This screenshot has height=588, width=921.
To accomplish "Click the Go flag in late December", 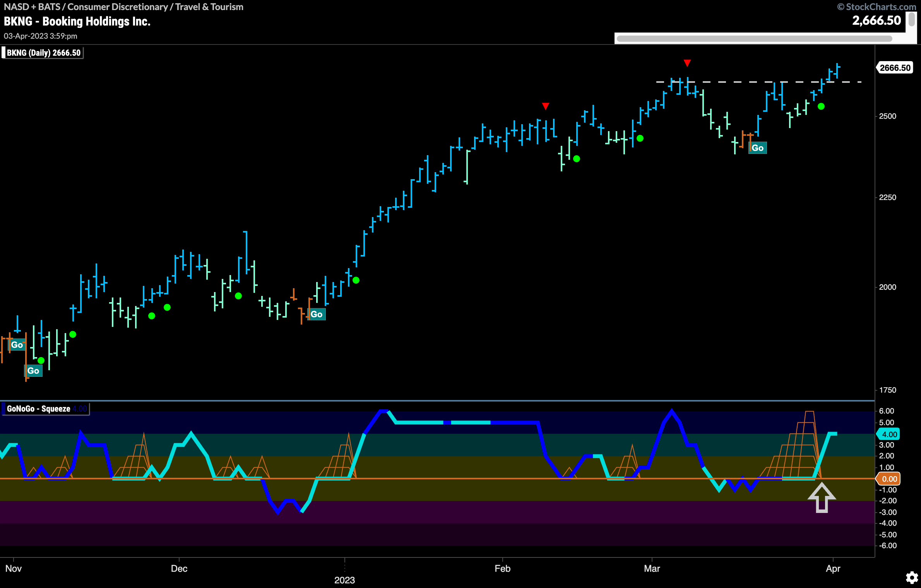I will click(x=316, y=314).
